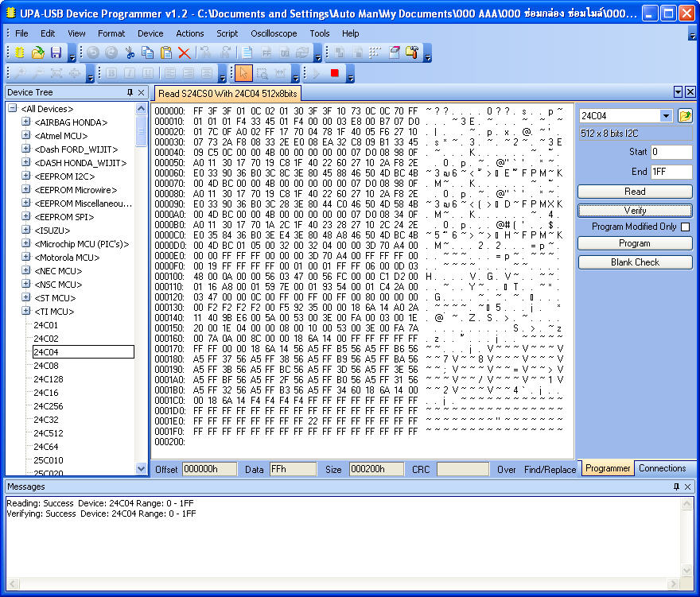Click the Verify button
The width and height of the screenshot is (700, 597).
[635, 210]
